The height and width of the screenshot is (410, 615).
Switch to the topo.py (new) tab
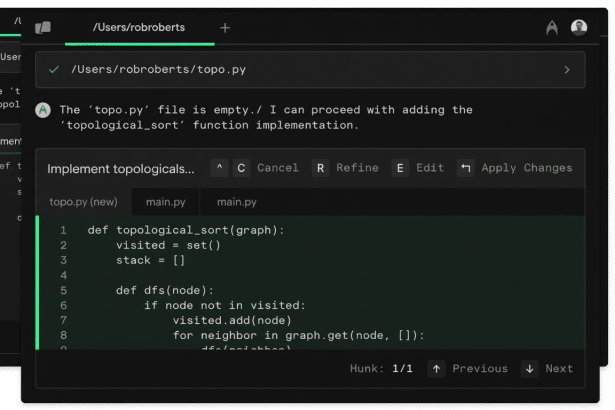pyautogui.click(x=84, y=202)
